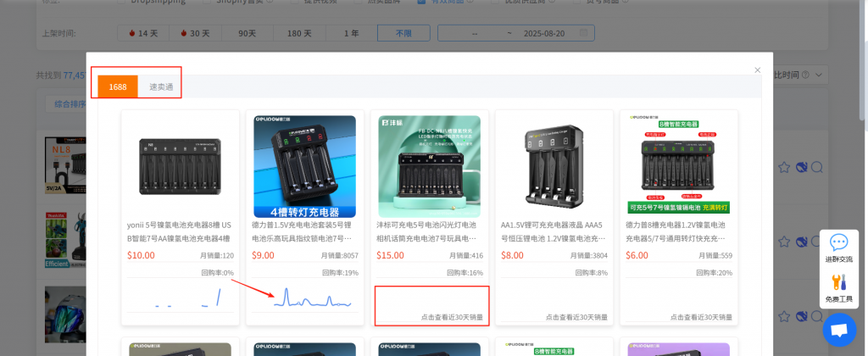Click the sales trend chart on the $9.00 card

pyautogui.click(x=313, y=298)
